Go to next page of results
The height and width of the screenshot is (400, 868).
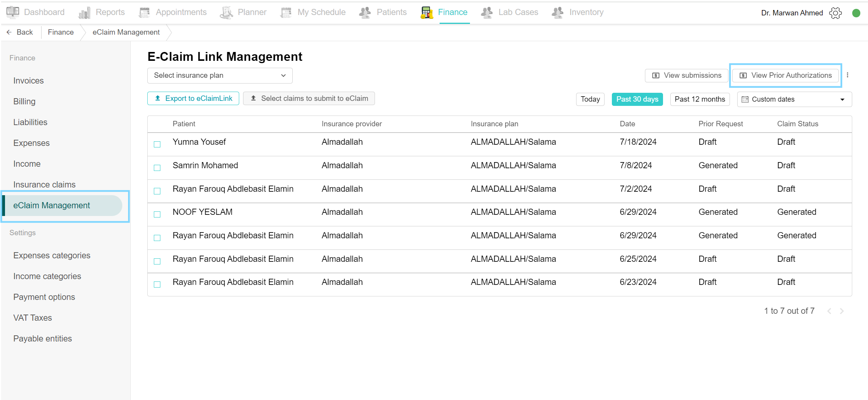click(842, 311)
